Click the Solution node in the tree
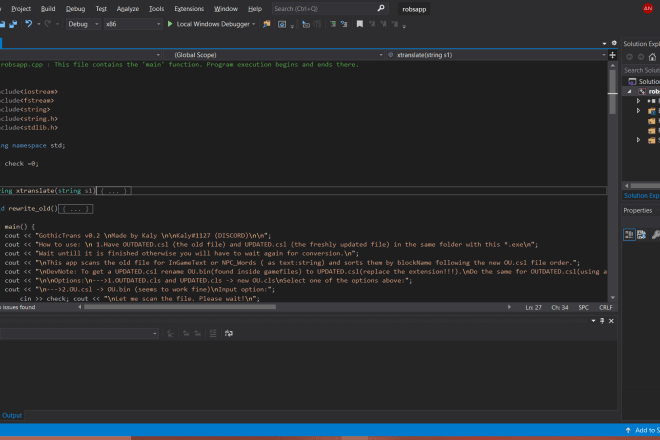The height and width of the screenshot is (440, 660). coord(644,81)
